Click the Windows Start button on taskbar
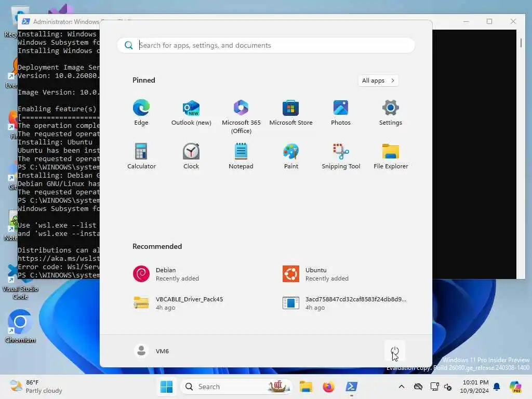The width and height of the screenshot is (532, 399). click(x=166, y=387)
